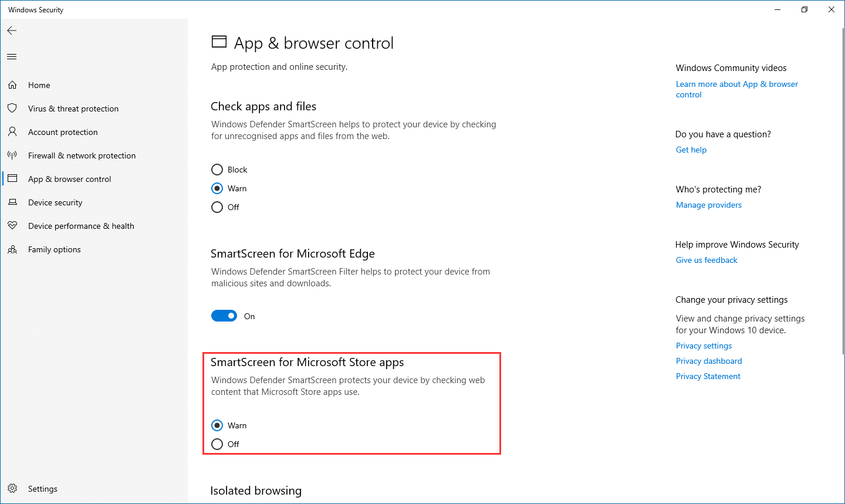This screenshot has height=504, width=845.
Task: Click the Family options people icon
Action: point(12,249)
